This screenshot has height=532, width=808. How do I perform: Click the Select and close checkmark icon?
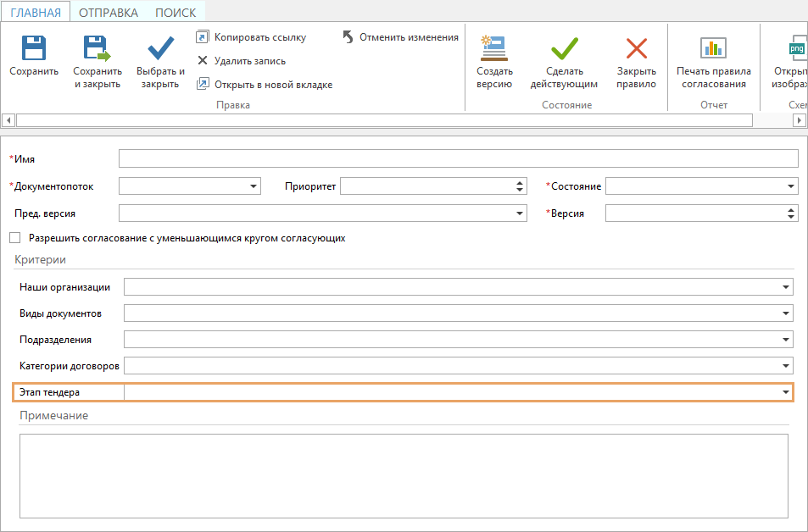click(x=160, y=48)
